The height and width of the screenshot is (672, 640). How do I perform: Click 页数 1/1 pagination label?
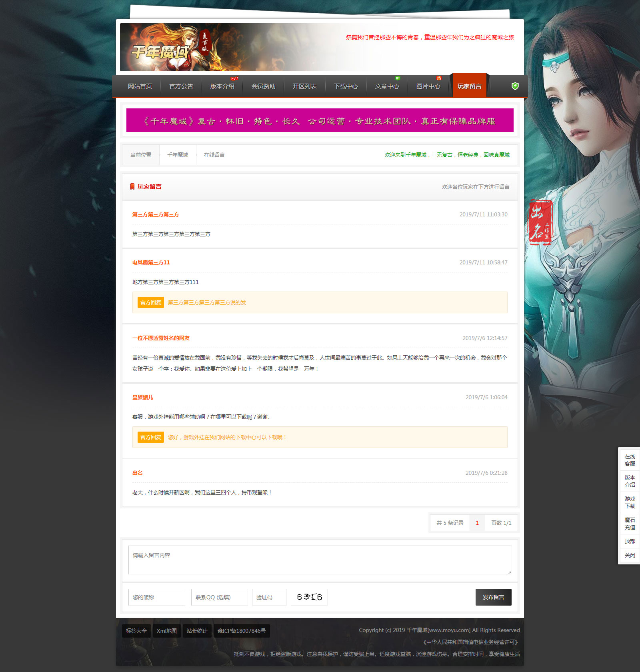[501, 523]
